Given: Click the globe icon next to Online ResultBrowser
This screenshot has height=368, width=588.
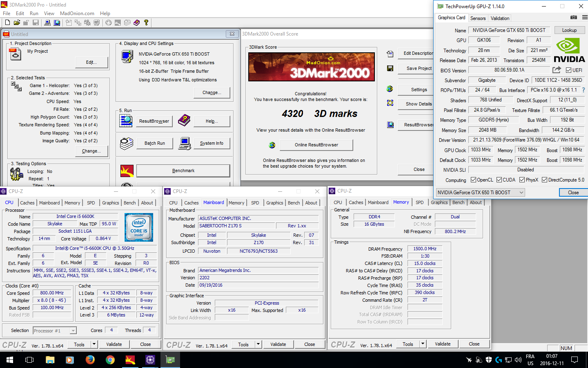Looking at the screenshot, I should [272, 145].
